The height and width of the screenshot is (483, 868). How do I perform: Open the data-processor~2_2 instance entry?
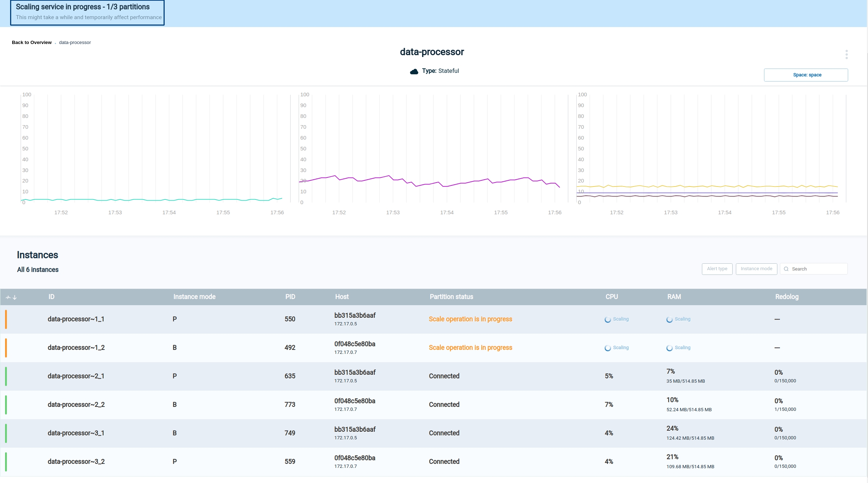coord(76,405)
